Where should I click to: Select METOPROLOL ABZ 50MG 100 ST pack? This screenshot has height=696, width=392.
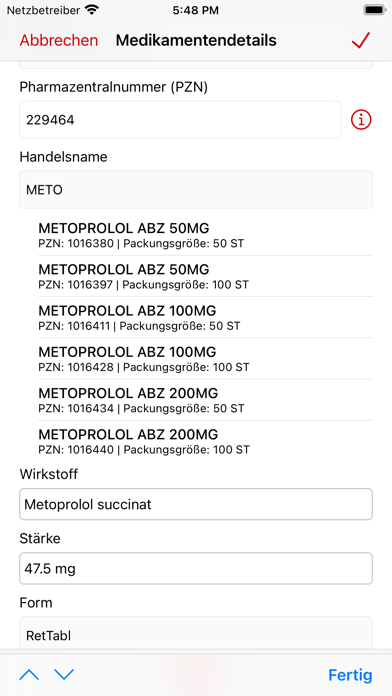[x=205, y=277]
